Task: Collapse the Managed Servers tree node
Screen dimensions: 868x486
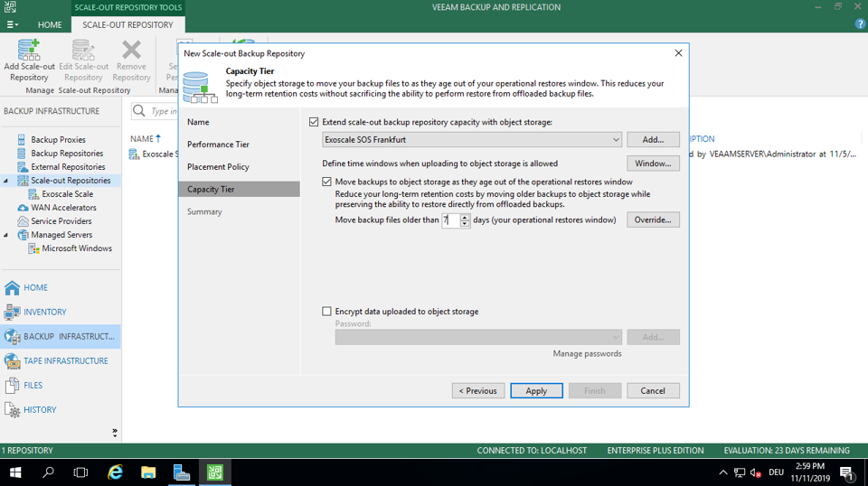Action: (x=7, y=235)
